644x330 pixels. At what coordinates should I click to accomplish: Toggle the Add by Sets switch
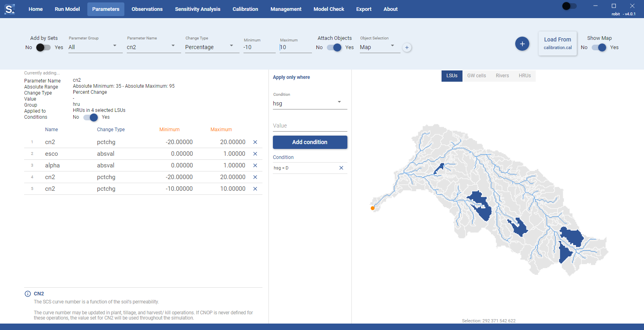[43, 47]
